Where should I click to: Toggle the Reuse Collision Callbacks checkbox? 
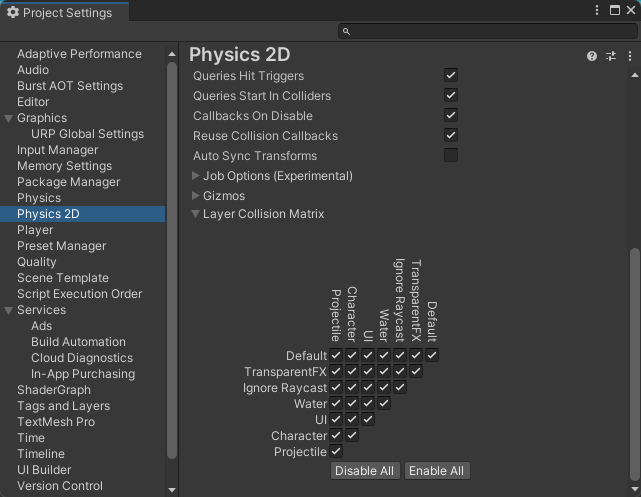click(x=451, y=135)
